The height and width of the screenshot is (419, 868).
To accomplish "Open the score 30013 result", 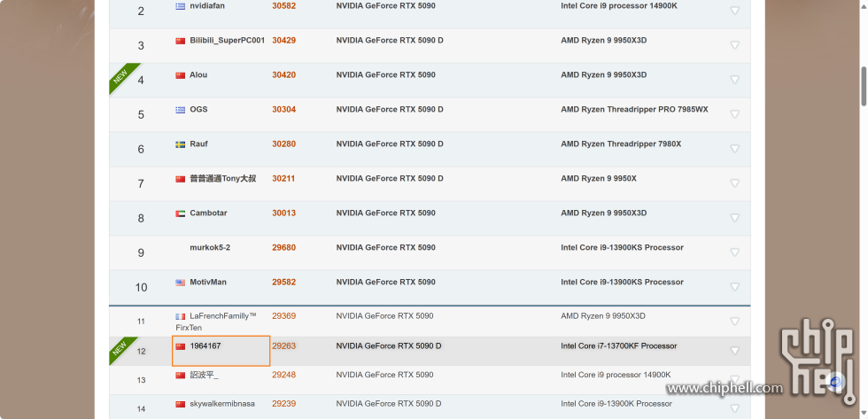I will tap(284, 213).
